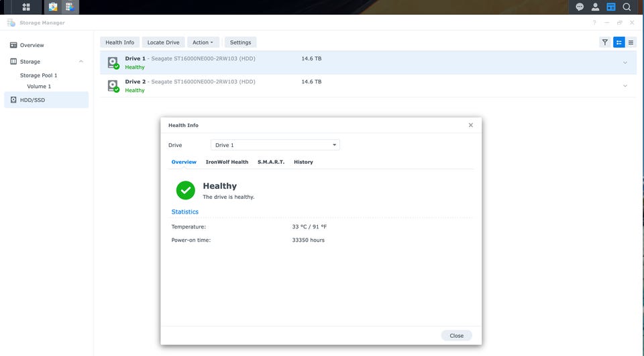The height and width of the screenshot is (356, 644).
Task: Click the Statistics section heading
Action: (185, 212)
